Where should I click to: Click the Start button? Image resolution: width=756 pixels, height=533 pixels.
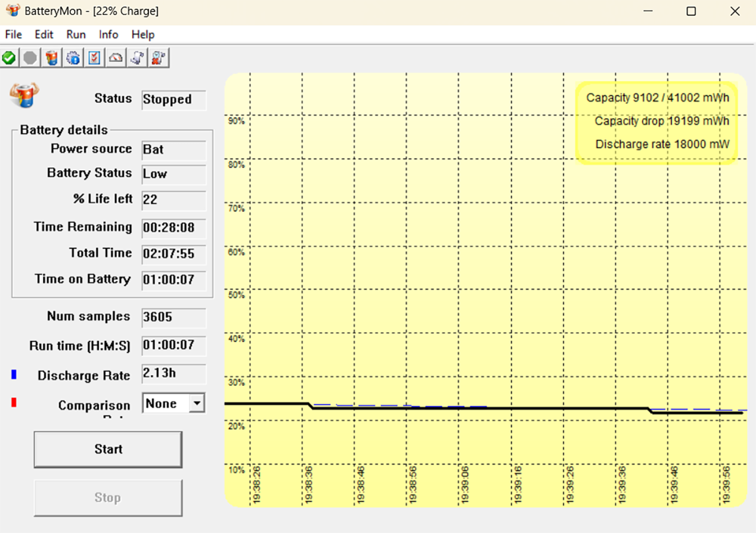(108, 450)
